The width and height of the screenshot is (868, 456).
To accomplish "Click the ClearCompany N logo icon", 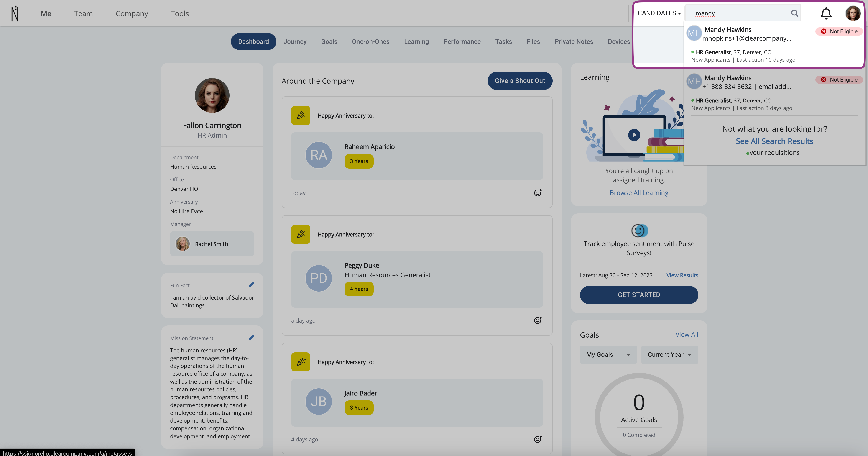I will click(15, 13).
